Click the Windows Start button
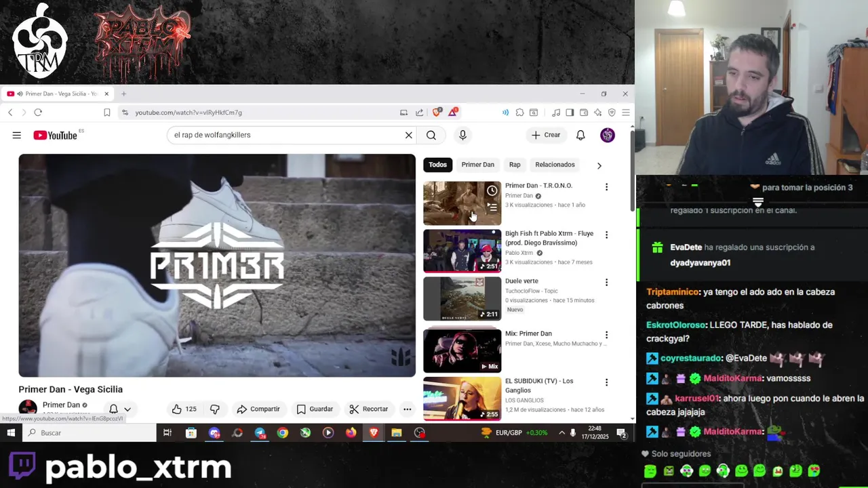This screenshot has width=868, height=488. pyautogui.click(x=11, y=432)
